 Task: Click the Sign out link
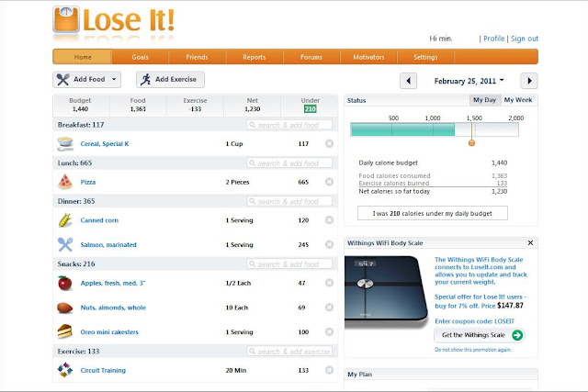tap(525, 39)
